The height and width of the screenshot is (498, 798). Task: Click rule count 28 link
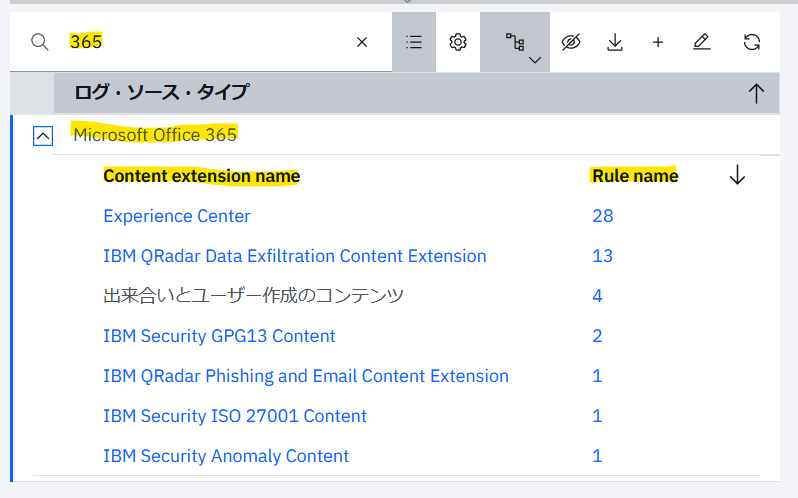[603, 216]
